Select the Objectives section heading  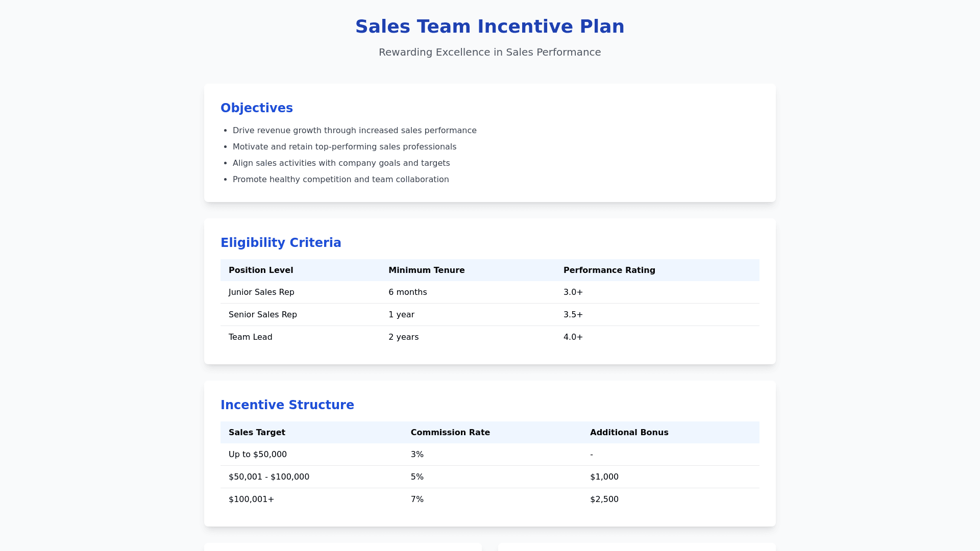(256, 108)
